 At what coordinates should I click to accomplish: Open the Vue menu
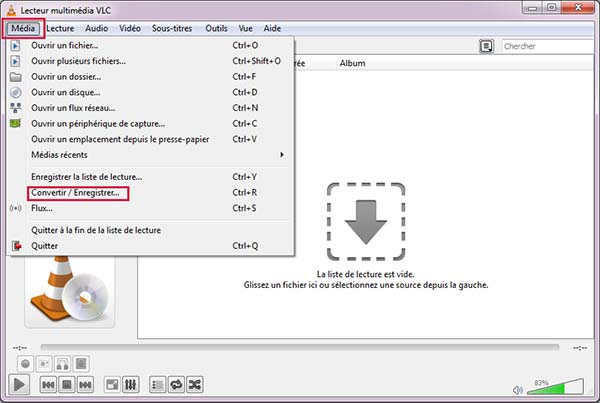point(245,28)
